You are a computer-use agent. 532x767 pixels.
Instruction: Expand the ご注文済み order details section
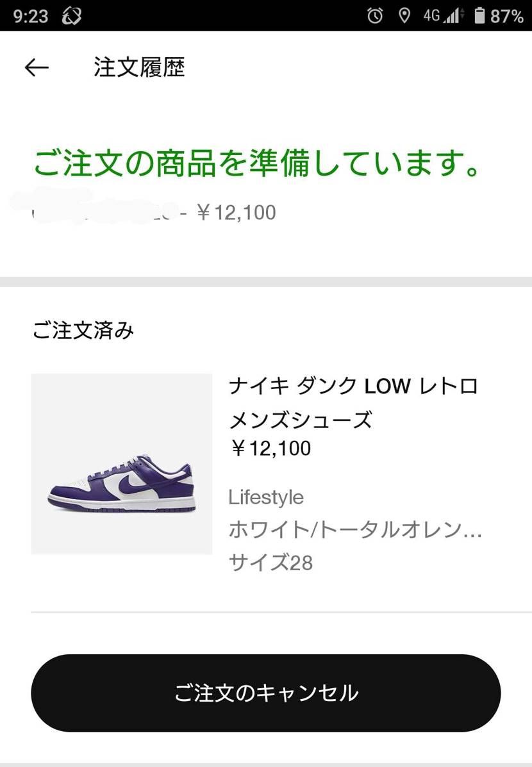point(83,331)
